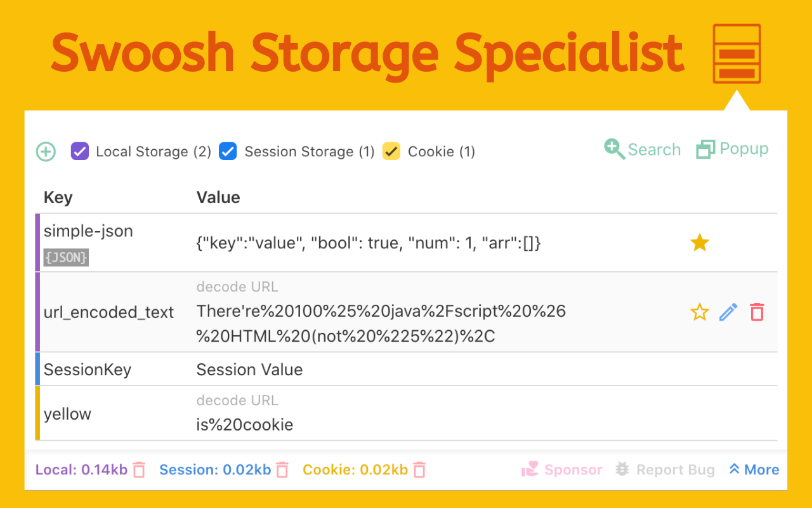Click the Popup window icon
The height and width of the screenshot is (508, 812).
705,148
